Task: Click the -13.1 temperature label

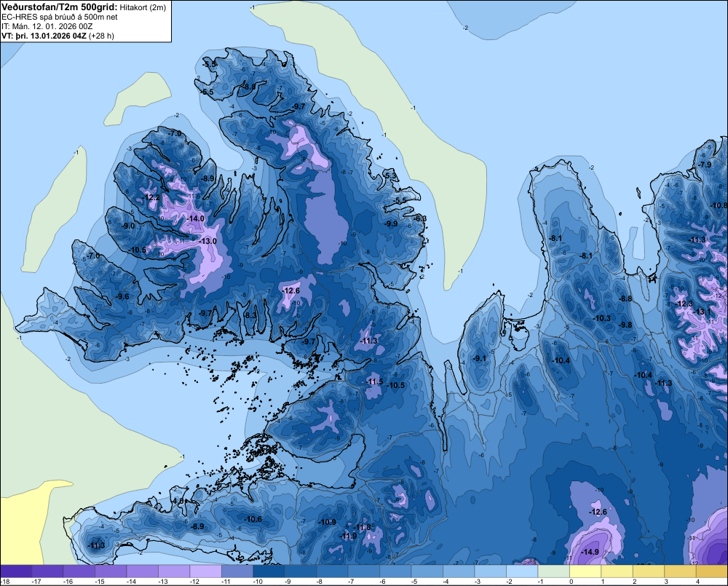Action: click(x=702, y=312)
